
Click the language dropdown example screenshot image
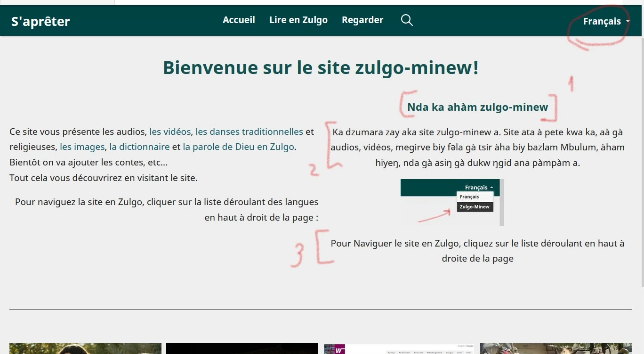click(x=452, y=202)
